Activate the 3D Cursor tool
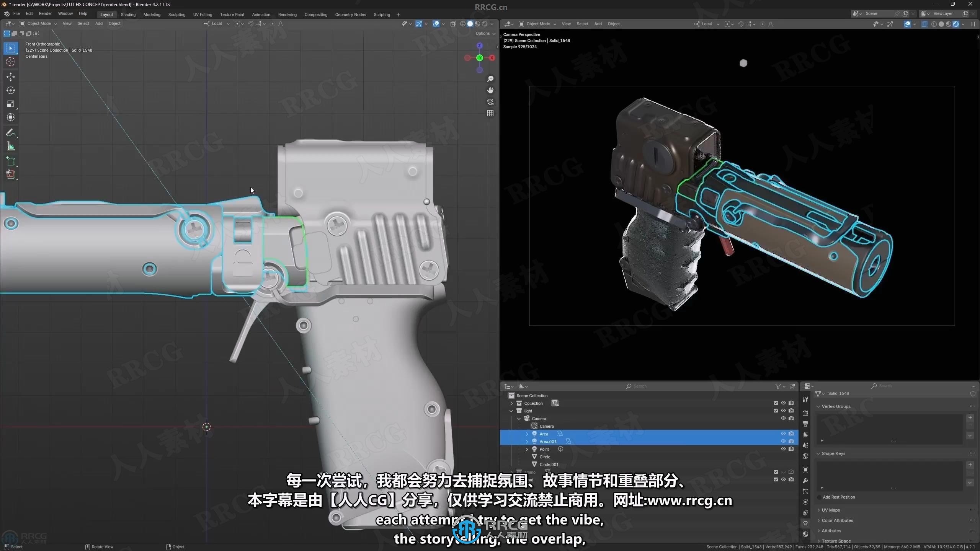 (11, 62)
